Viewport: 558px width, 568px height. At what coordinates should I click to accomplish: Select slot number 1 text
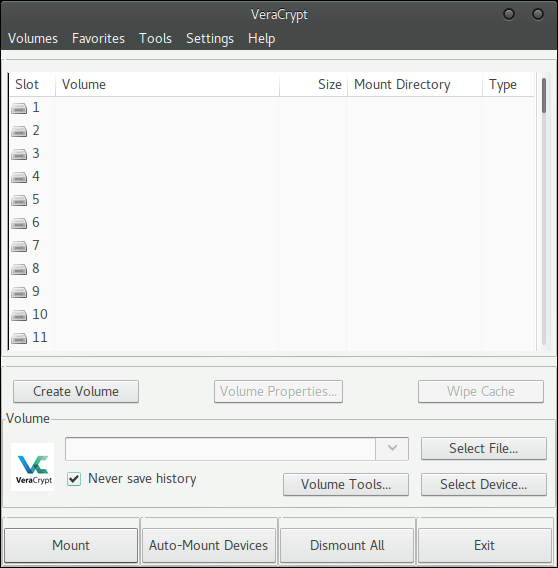click(36, 108)
